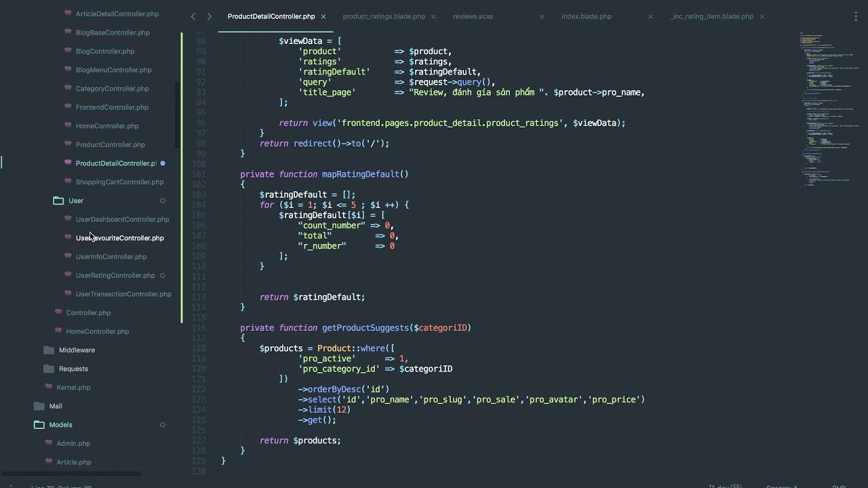This screenshot has width=868, height=488.
Task: Switch to the reviews.scss tab
Action: tap(473, 16)
